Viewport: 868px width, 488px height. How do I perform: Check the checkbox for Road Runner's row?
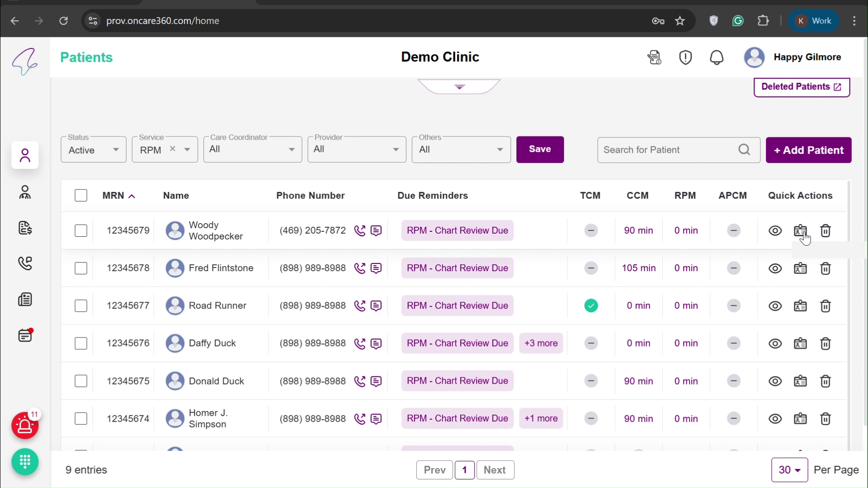click(81, 306)
